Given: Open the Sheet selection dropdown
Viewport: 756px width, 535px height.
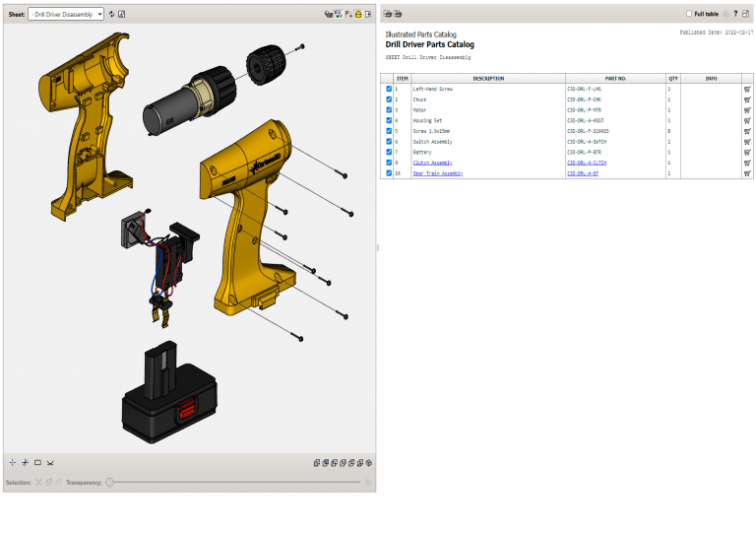Looking at the screenshot, I should [x=66, y=14].
